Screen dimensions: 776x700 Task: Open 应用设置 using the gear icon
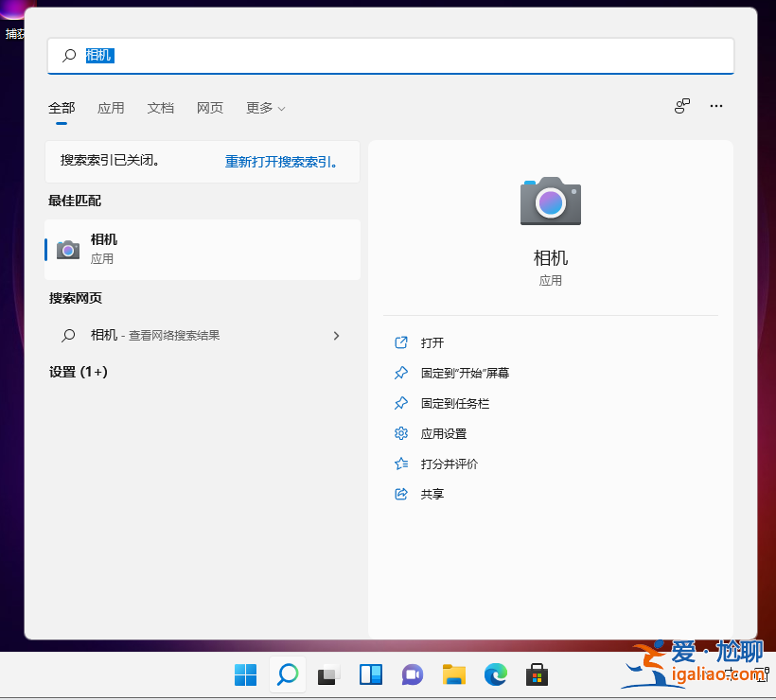401,433
